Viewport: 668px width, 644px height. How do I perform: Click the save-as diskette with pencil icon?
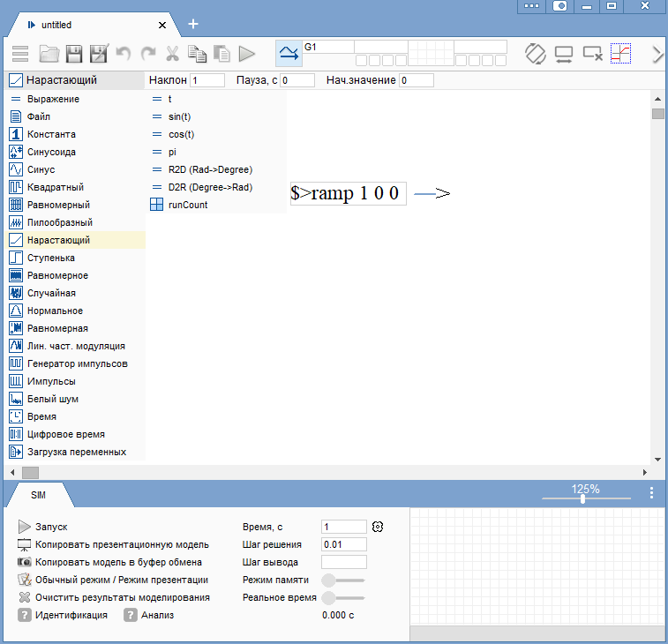[x=99, y=54]
